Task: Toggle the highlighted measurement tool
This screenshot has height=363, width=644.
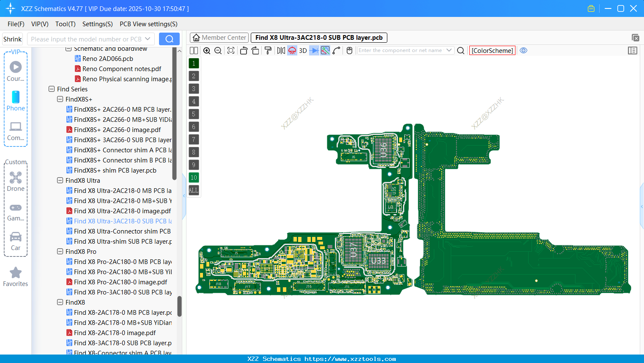Action: 325,50
